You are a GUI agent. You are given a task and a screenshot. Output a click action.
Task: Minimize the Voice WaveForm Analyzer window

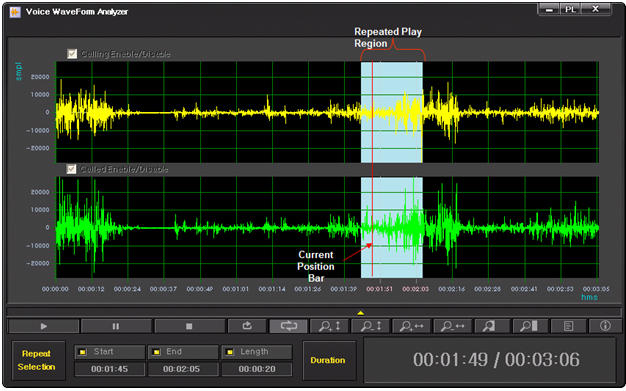pyautogui.click(x=549, y=9)
